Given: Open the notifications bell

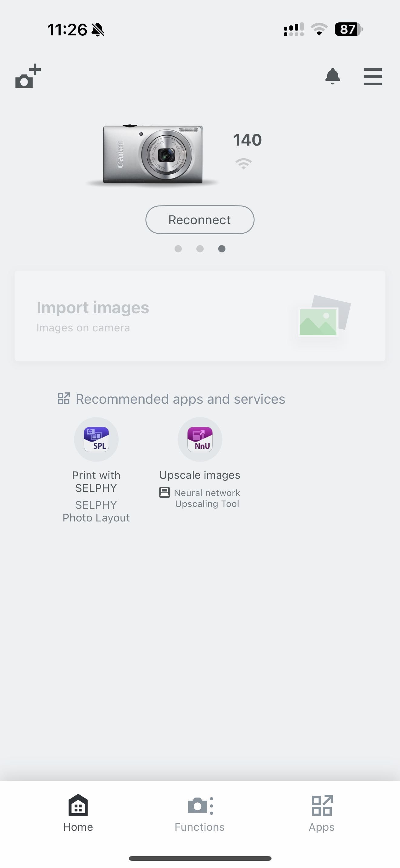Looking at the screenshot, I should [332, 76].
